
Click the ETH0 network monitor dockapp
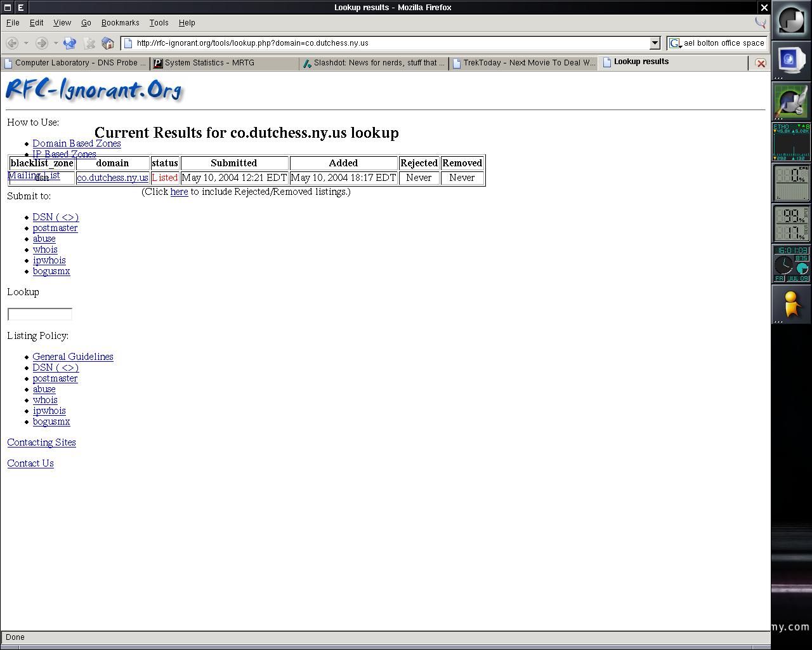(791, 142)
